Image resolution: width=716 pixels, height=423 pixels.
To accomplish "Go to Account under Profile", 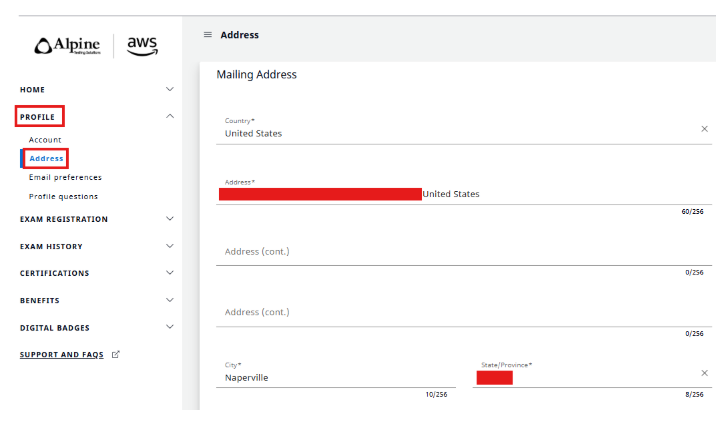I will [45, 140].
